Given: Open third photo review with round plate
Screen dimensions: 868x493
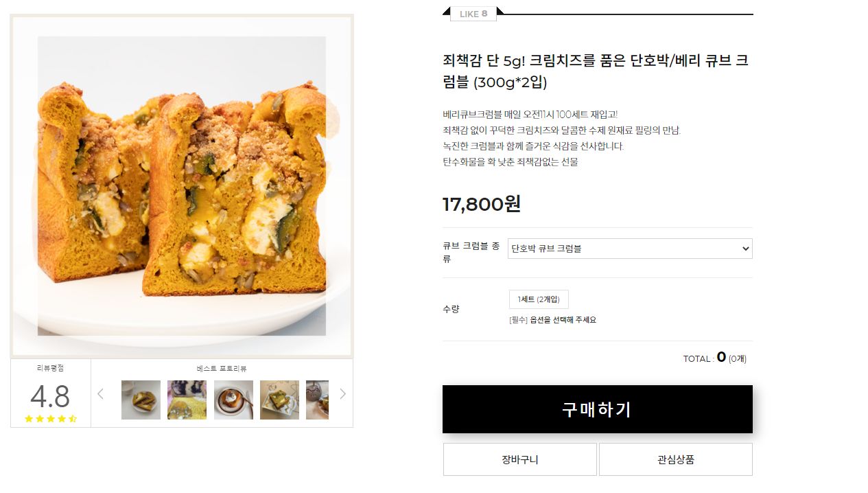Looking at the screenshot, I should (233, 400).
